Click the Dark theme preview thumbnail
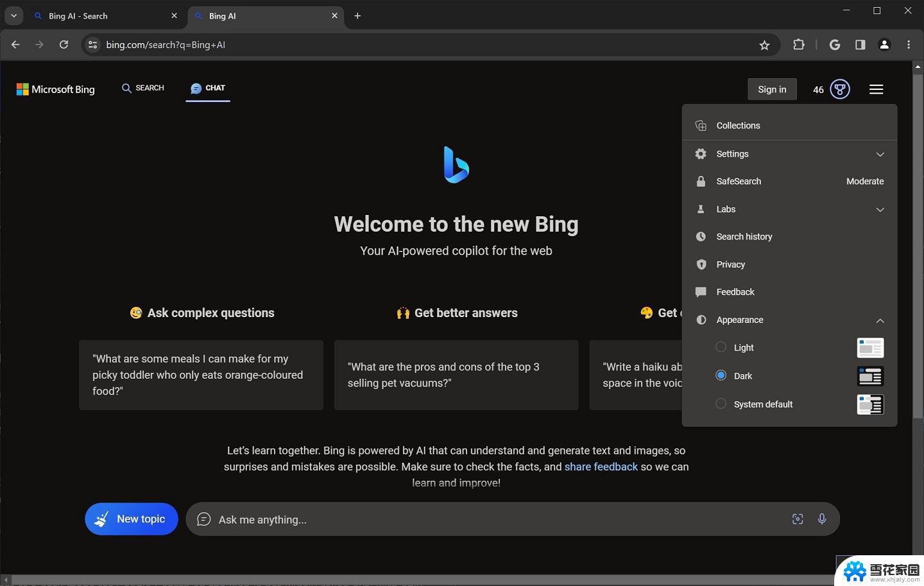The image size is (924, 586). click(870, 376)
